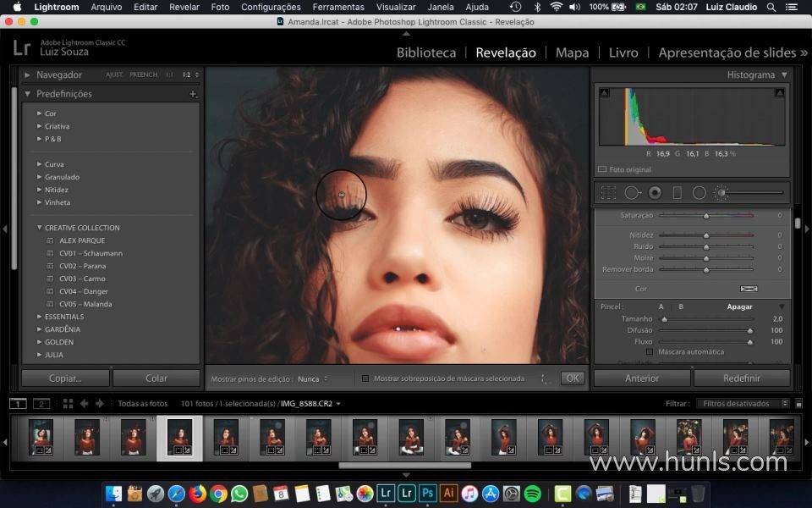Screen dimensions: 812x508
Task: Open the Mostrar pinos de edição dropdown
Action: point(313,378)
